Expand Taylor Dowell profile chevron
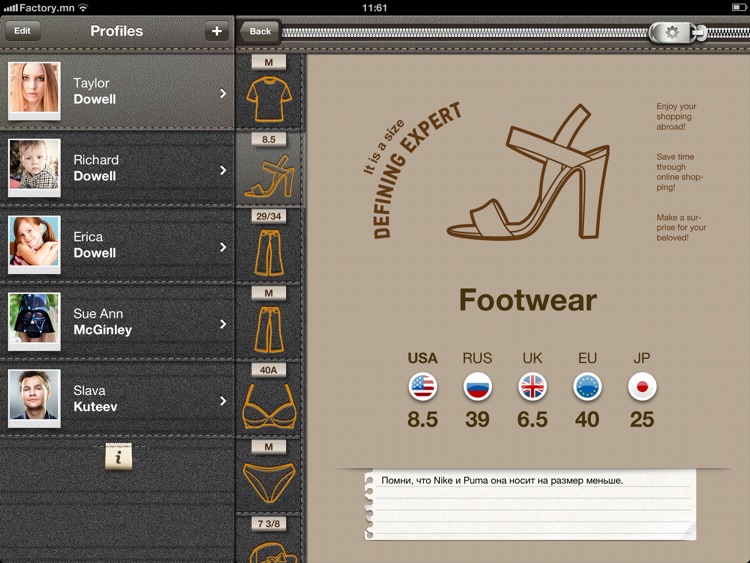Viewport: 750px width, 563px height. point(223,93)
